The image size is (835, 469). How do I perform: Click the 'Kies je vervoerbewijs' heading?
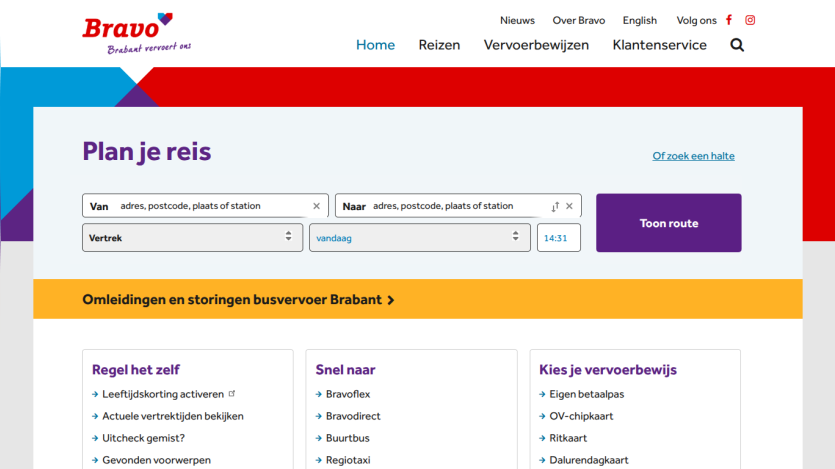pos(608,369)
